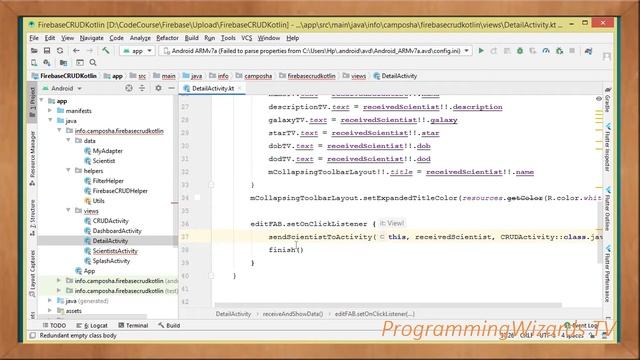The image size is (640, 360).
Task: Collapse the data package node
Action: [68, 140]
